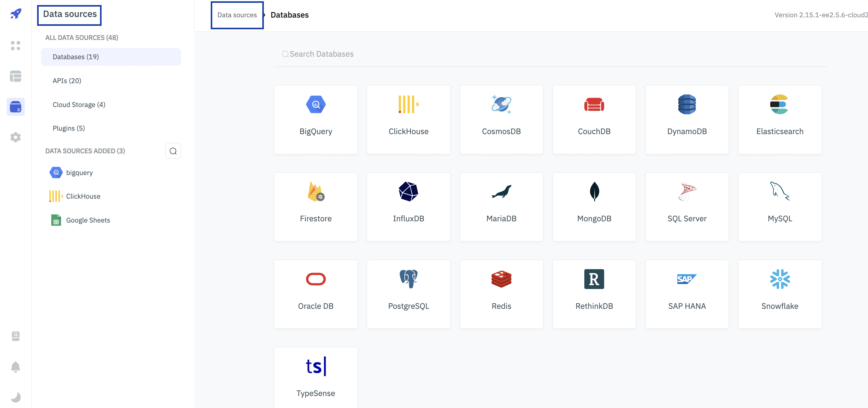
Task: Toggle dark mode moon icon
Action: point(15,397)
